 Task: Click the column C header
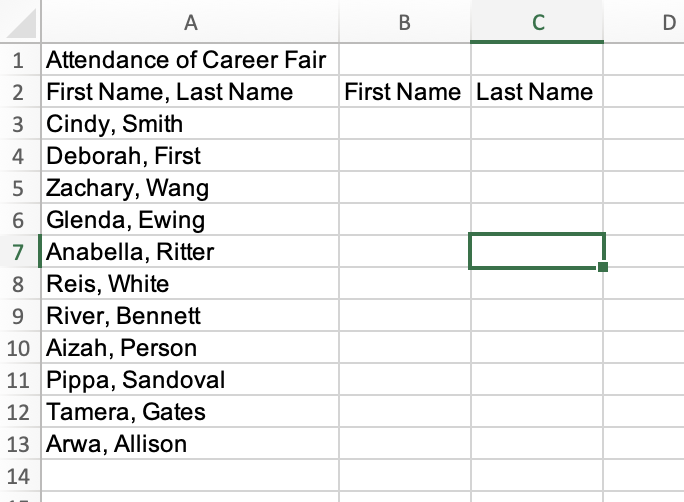coord(537,22)
